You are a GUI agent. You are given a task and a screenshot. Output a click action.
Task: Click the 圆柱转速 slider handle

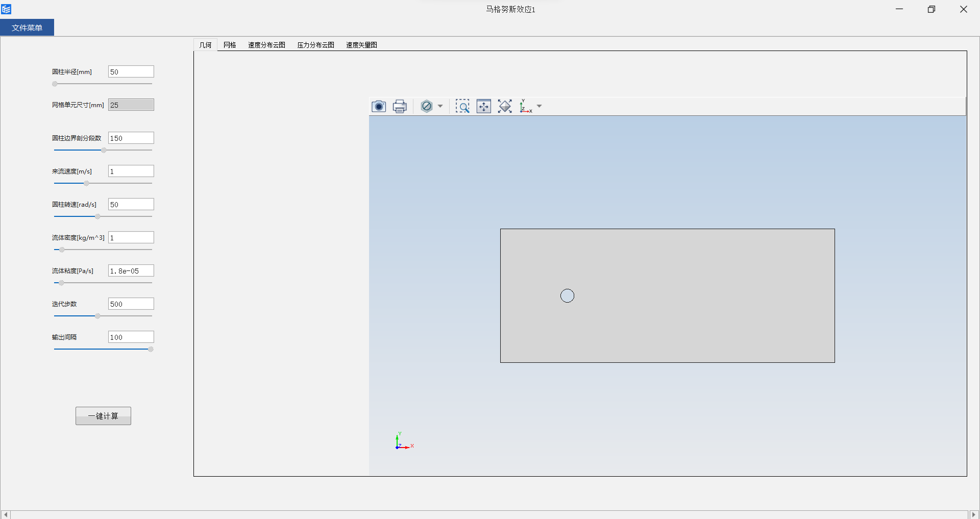[97, 216]
